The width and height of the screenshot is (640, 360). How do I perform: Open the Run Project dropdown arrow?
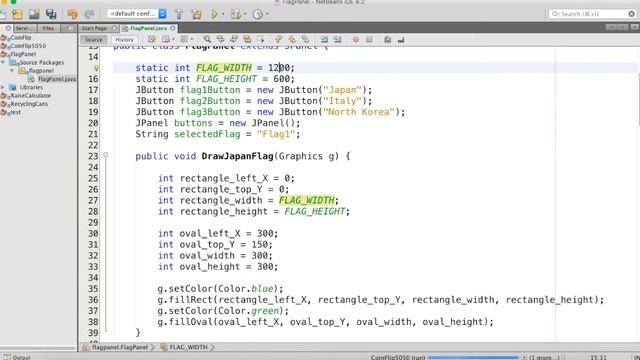(x=223, y=14)
